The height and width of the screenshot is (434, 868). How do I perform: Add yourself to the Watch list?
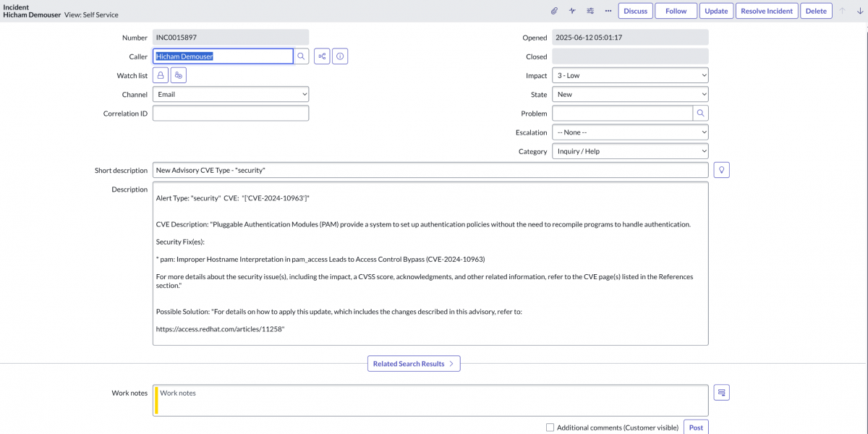click(178, 75)
